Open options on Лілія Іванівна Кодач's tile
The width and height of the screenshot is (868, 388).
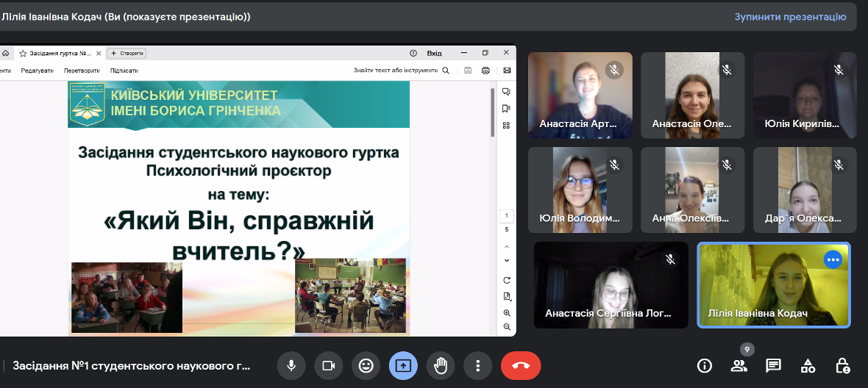click(x=833, y=259)
